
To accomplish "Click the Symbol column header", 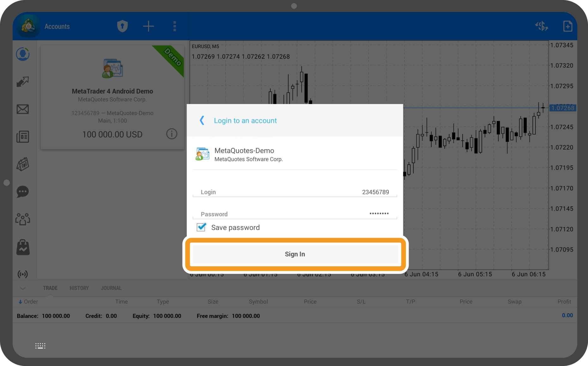I will click(258, 302).
